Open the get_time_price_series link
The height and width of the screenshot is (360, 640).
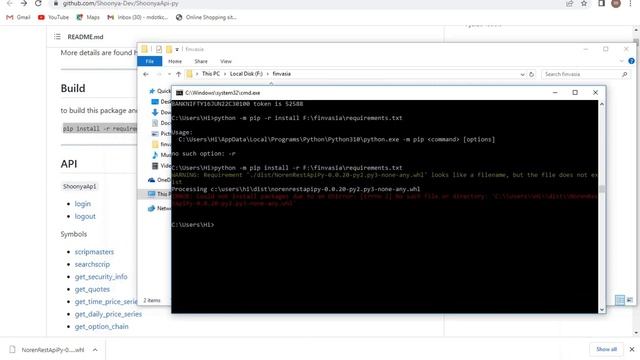106,302
